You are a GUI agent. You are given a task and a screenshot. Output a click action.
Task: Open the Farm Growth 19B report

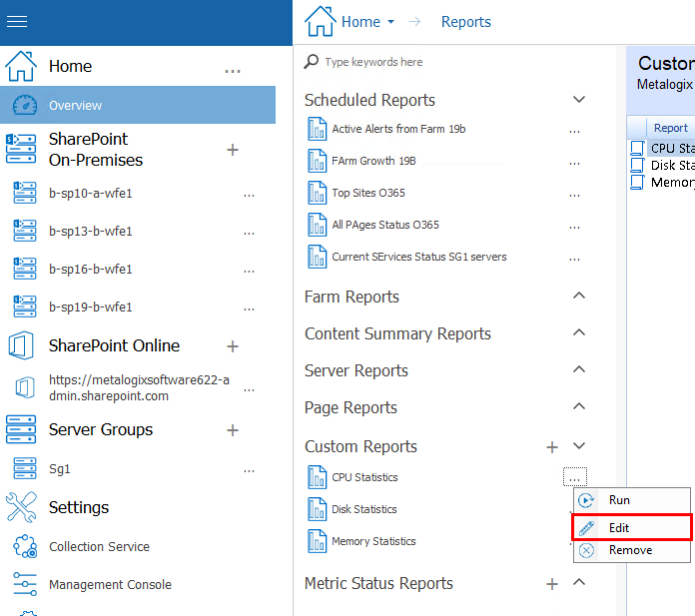[x=373, y=161]
